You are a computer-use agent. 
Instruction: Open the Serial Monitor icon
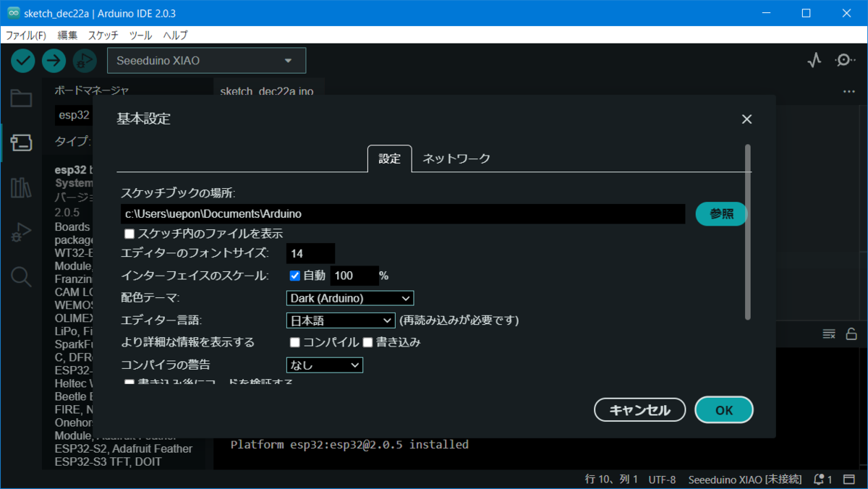pyautogui.click(x=845, y=60)
